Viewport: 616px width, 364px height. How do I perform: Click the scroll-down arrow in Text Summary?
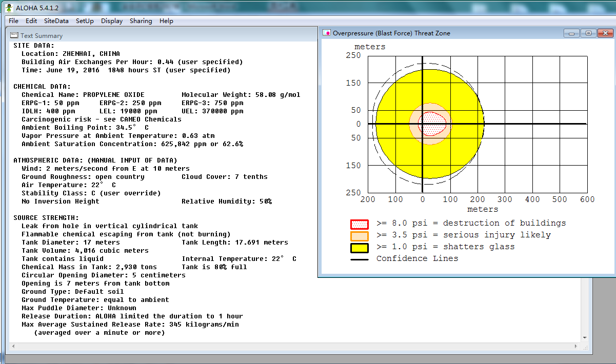click(586, 337)
